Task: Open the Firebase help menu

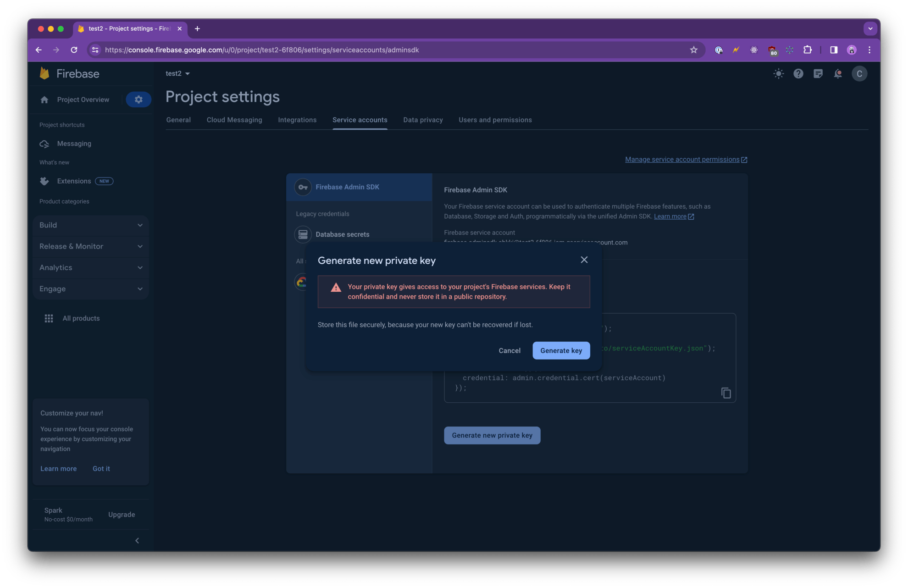Action: click(798, 73)
